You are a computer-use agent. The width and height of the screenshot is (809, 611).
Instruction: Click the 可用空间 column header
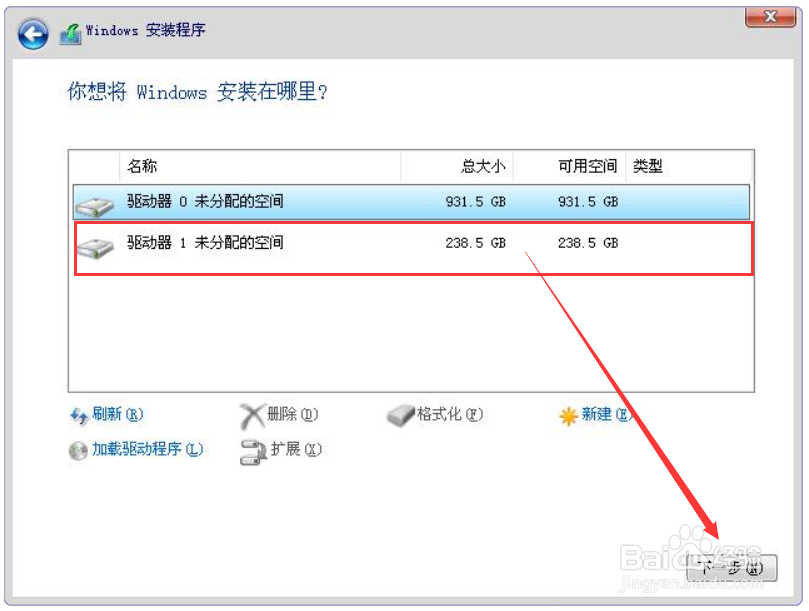click(x=570, y=166)
